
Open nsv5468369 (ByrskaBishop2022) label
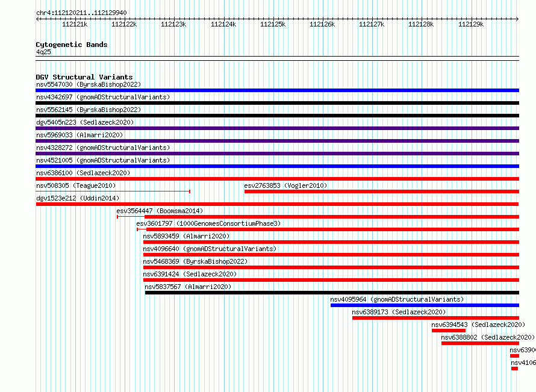click(x=195, y=261)
